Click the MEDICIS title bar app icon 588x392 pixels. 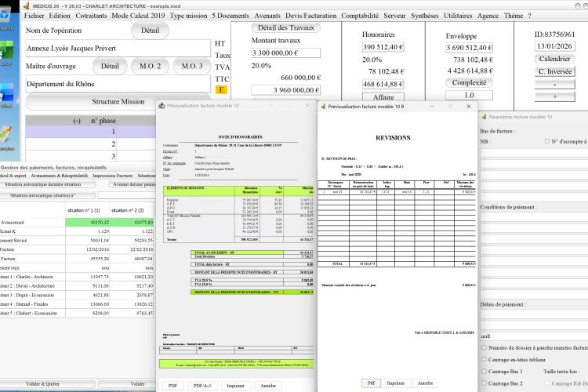(x=26, y=5)
